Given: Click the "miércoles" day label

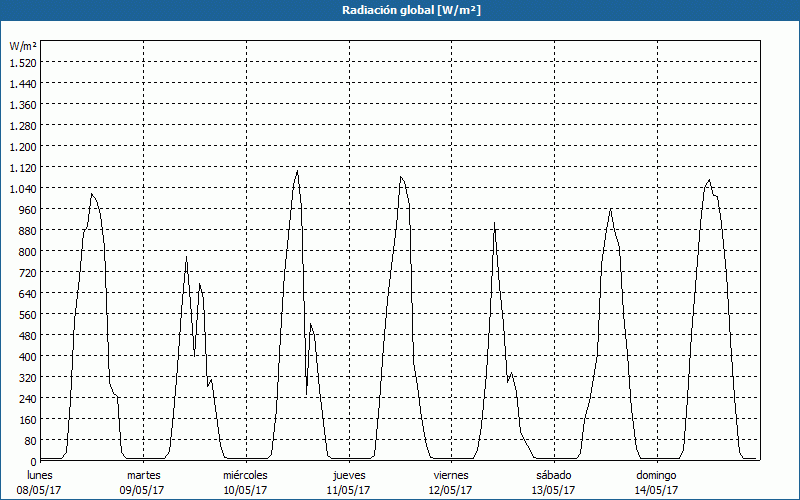Looking at the screenshot, I should tap(245, 475).
